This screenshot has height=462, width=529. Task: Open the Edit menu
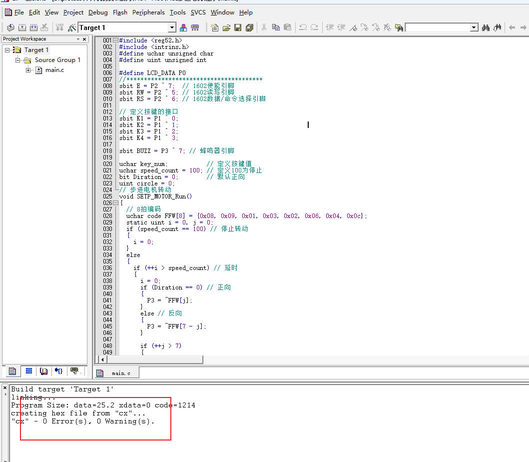34,12
